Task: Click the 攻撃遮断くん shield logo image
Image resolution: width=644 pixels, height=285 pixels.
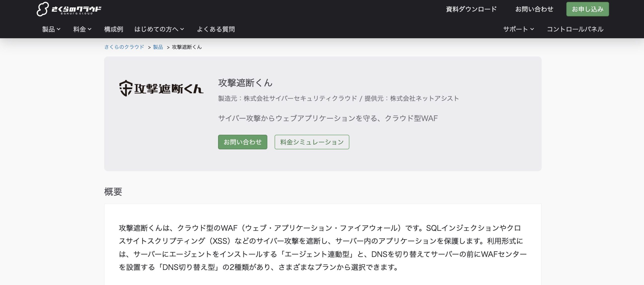Action: [x=161, y=88]
